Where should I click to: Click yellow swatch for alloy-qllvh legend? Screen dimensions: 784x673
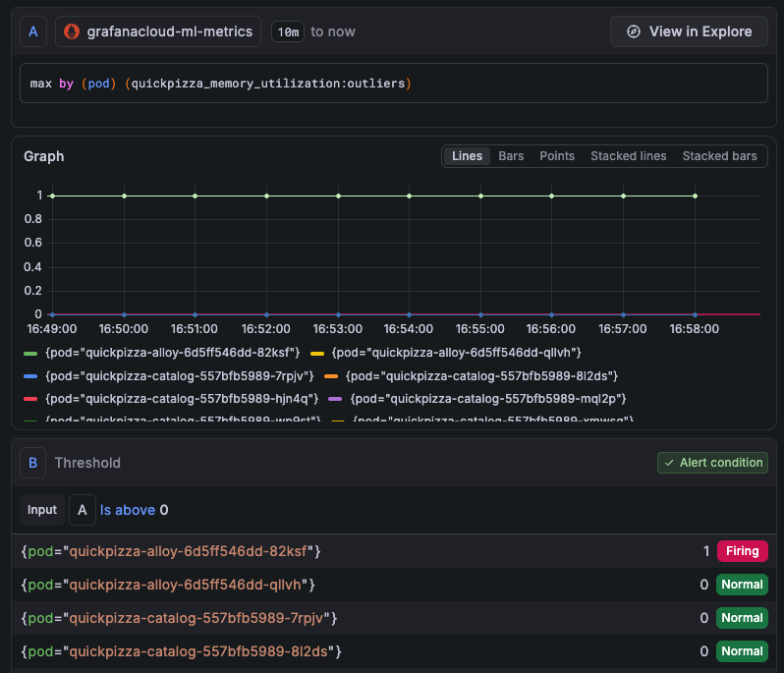tap(317, 354)
